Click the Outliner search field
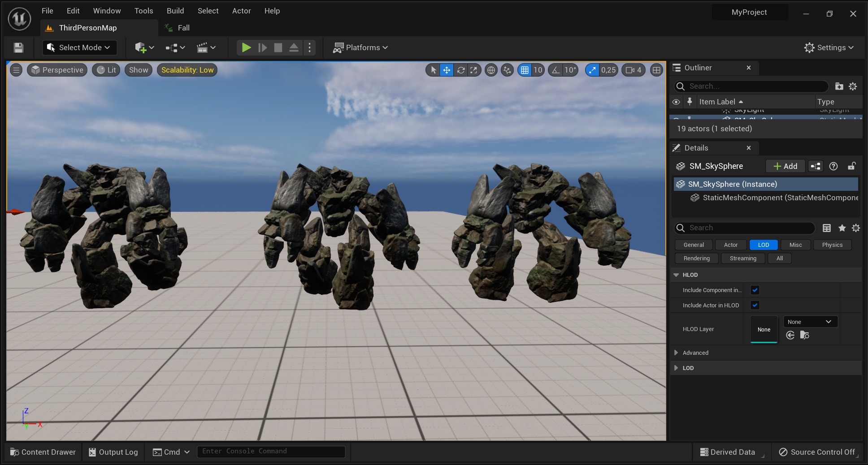This screenshot has height=465, width=868. tap(751, 86)
